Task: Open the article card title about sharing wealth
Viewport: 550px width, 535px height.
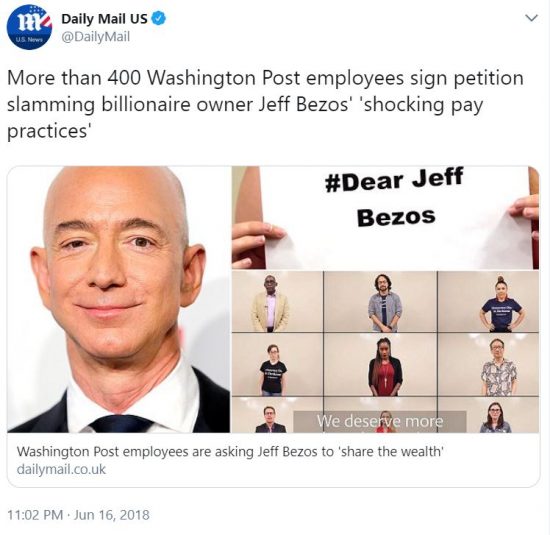Action: point(230,451)
